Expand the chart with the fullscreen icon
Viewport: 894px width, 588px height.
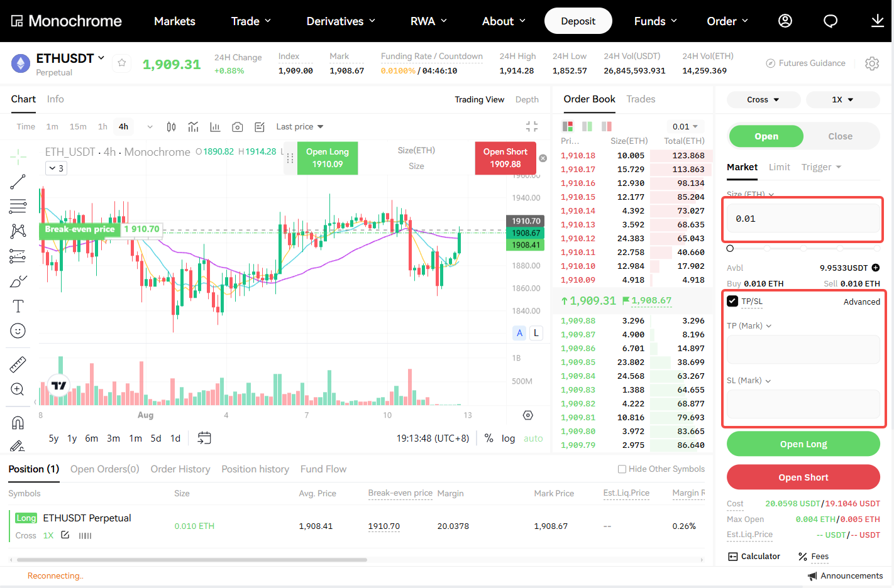532,126
